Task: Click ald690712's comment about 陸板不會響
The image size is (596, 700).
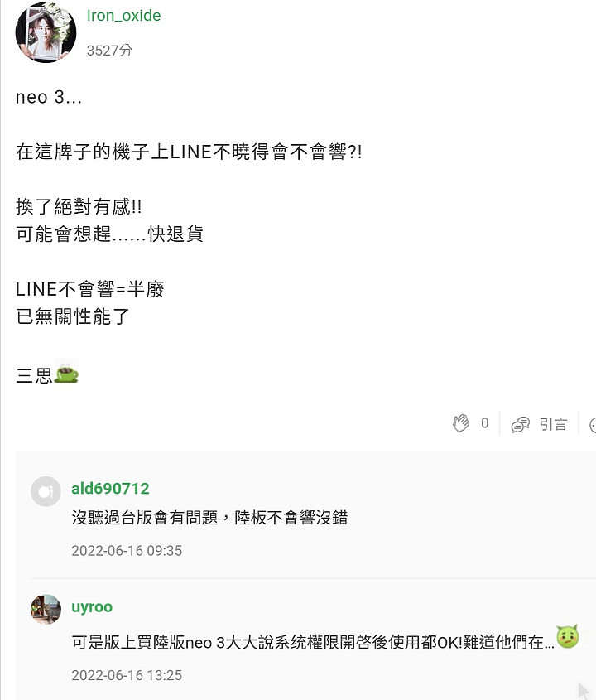Action: coord(209,518)
